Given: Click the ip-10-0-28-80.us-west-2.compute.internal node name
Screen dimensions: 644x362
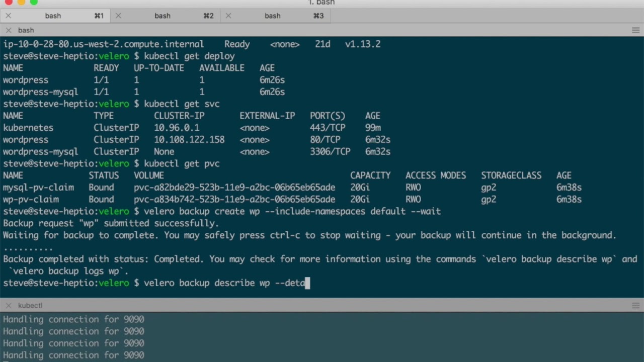Looking at the screenshot, I should click(x=104, y=44).
